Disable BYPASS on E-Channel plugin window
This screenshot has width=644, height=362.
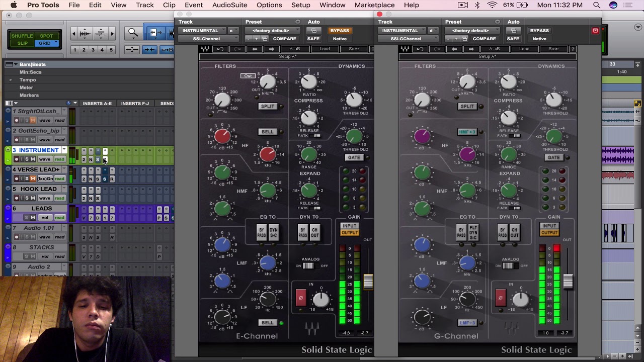pyautogui.click(x=340, y=31)
